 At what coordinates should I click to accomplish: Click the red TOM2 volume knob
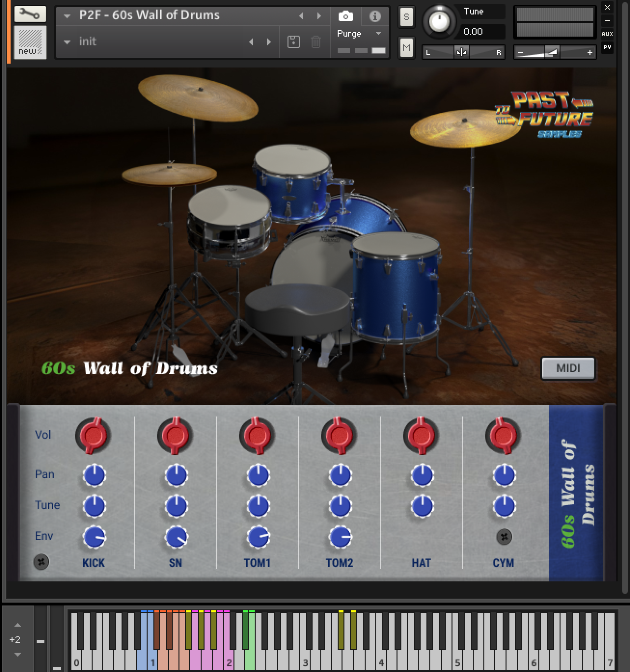tap(340, 435)
